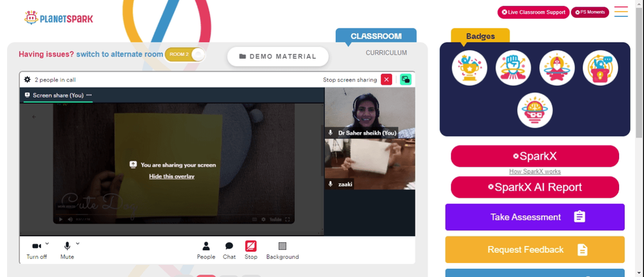
Task: Open the Chat panel
Action: click(229, 251)
